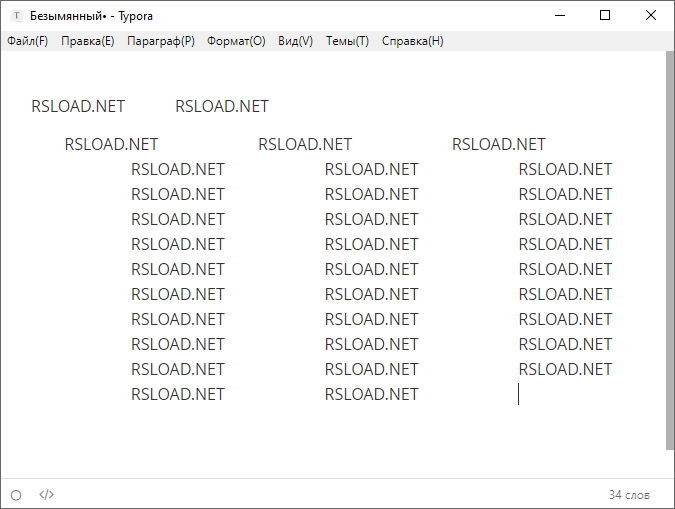This screenshot has width=675, height=509.
Task: Minimize the Typora window
Action: (x=560, y=16)
